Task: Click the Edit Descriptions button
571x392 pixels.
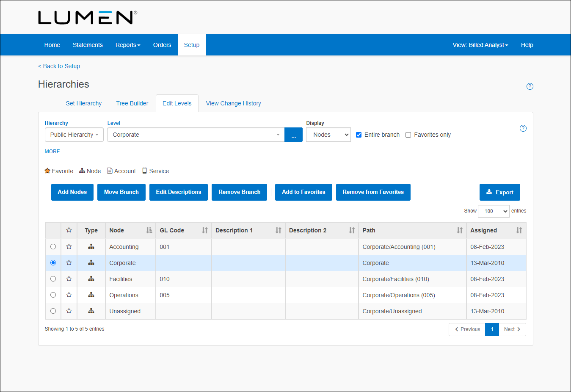Action: [x=179, y=192]
